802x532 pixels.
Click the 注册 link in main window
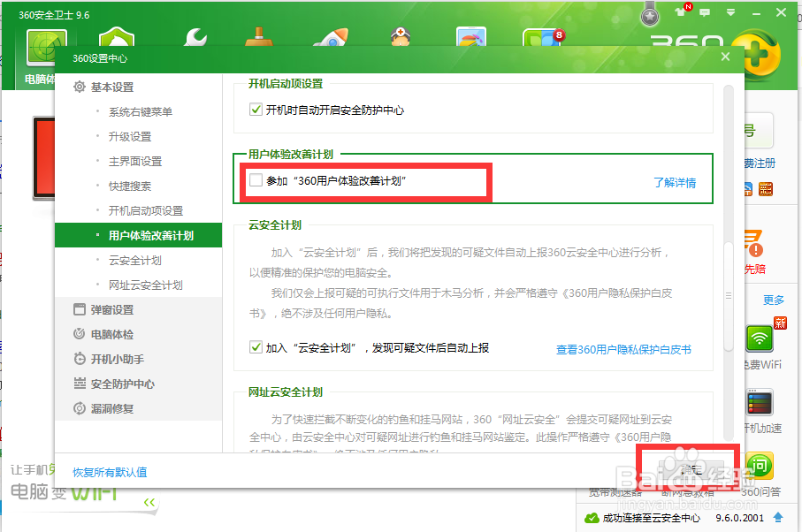tap(759, 163)
